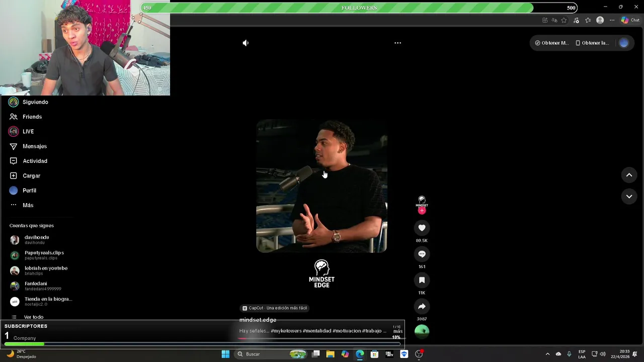Open the clock and date 20:33
Screen dimensions: 644x362
point(620,354)
